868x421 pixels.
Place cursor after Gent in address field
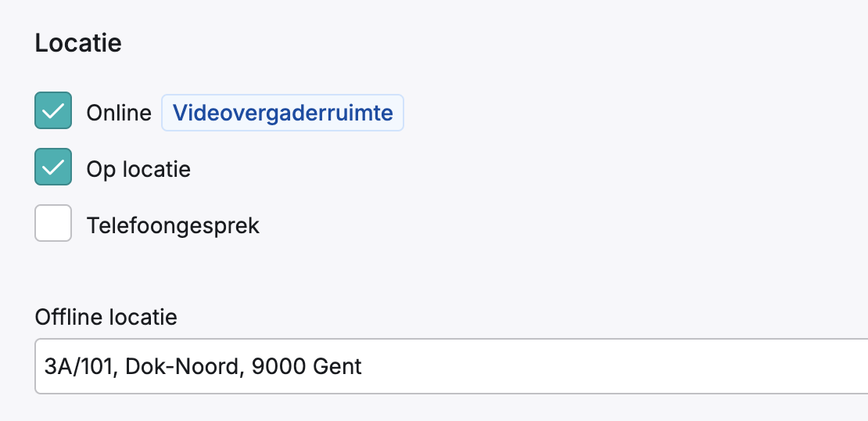(363, 367)
